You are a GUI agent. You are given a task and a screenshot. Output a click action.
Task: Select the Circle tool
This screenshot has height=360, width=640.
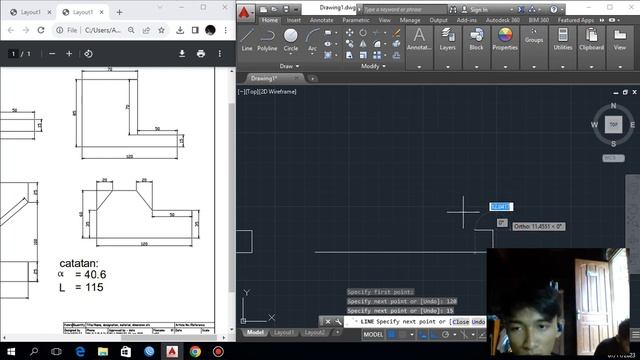[x=291, y=40]
